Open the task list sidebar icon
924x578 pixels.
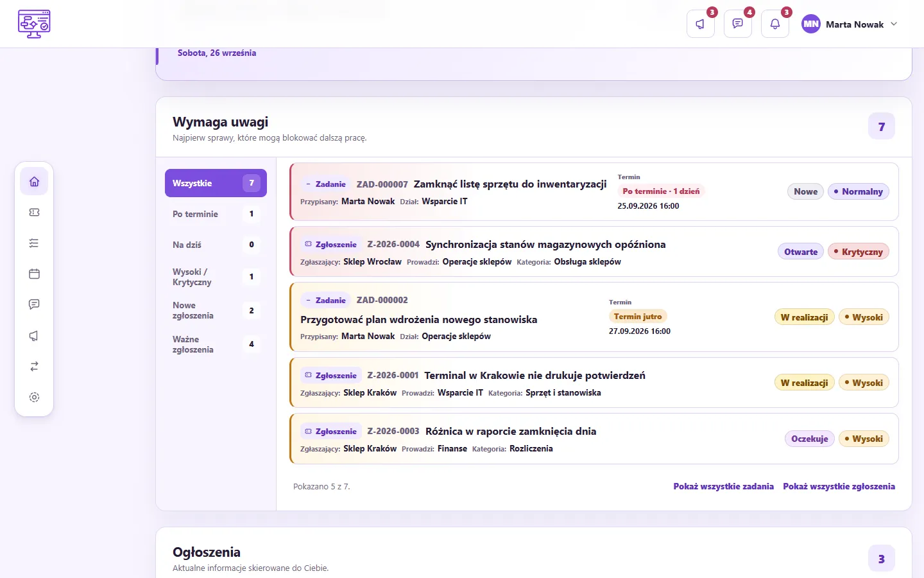(x=34, y=243)
